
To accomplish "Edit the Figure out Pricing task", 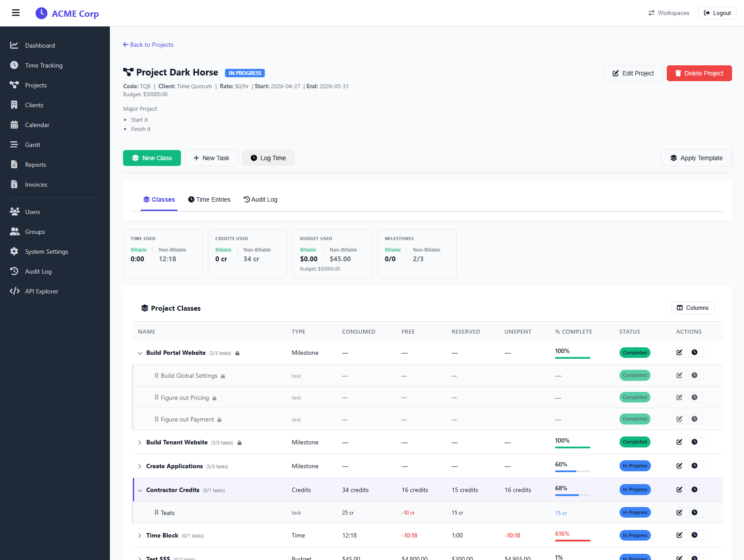I will (680, 398).
